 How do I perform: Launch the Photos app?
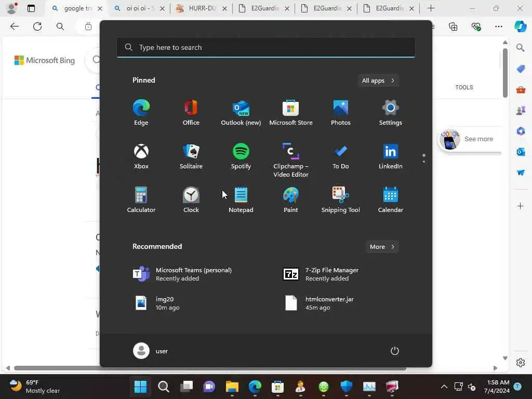(341, 113)
